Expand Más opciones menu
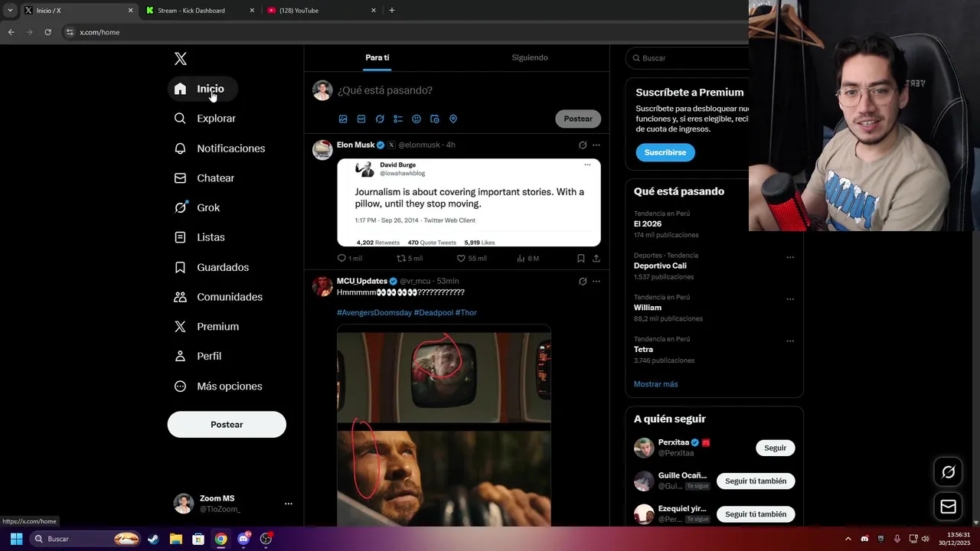Screen dimensions: 980x551 (x=218, y=386)
